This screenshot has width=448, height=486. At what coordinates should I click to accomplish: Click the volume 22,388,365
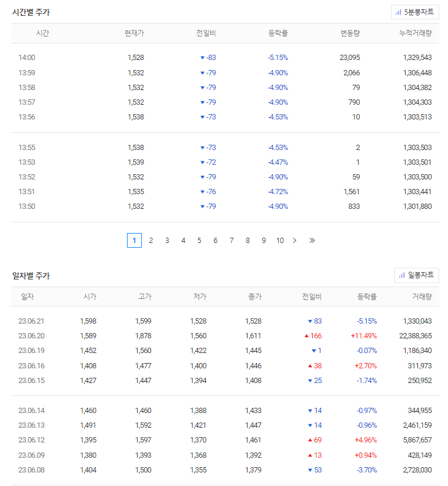pos(416,336)
